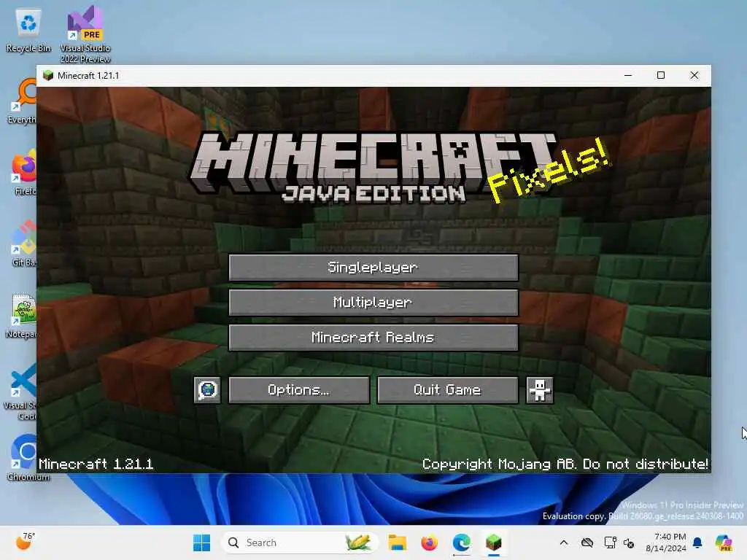This screenshot has width=747, height=560.
Task: Open the Multiplayer menu
Action: coord(373,303)
